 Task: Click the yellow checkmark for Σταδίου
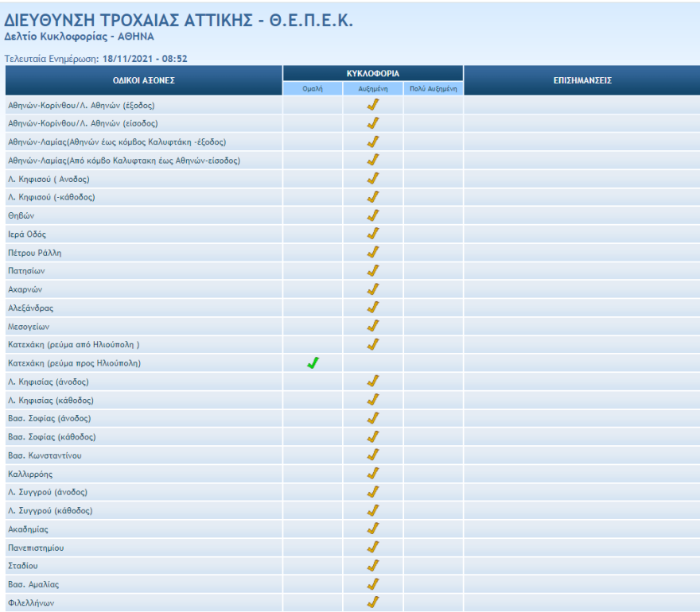(x=372, y=565)
